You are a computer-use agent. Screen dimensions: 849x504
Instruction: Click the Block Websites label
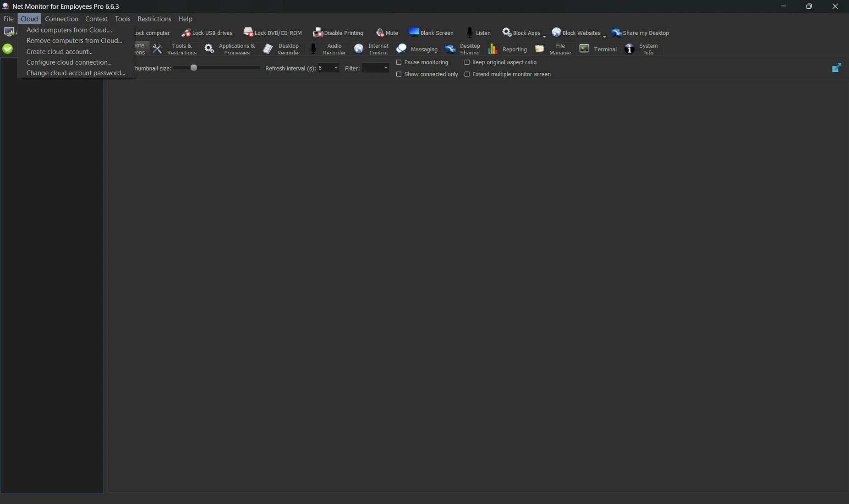coord(581,33)
